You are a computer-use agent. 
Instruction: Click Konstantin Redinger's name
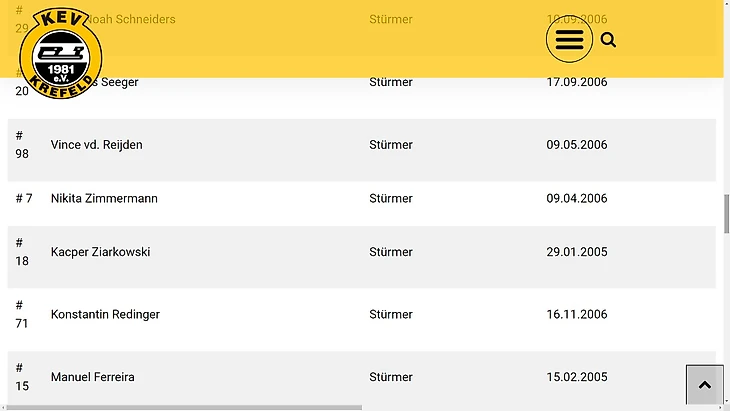click(x=105, y=314)
